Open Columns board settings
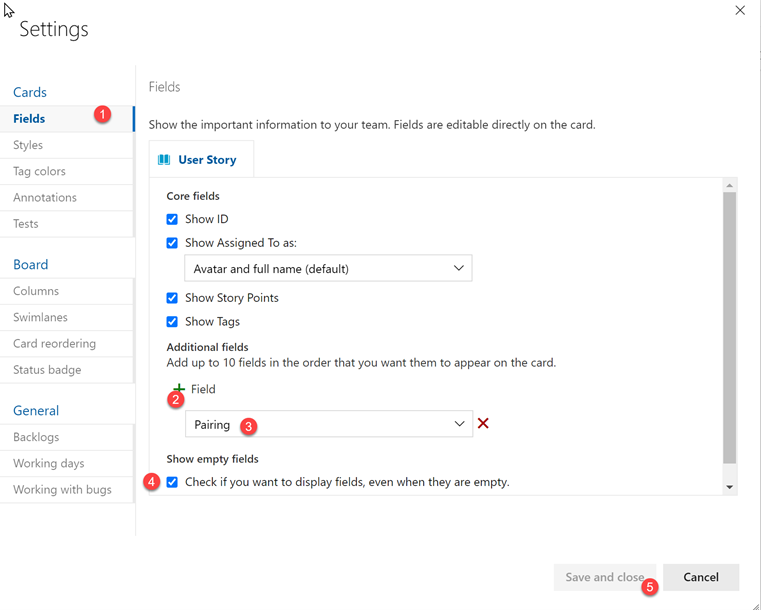This screenshot has width=761, height=610. click(67, 291)
